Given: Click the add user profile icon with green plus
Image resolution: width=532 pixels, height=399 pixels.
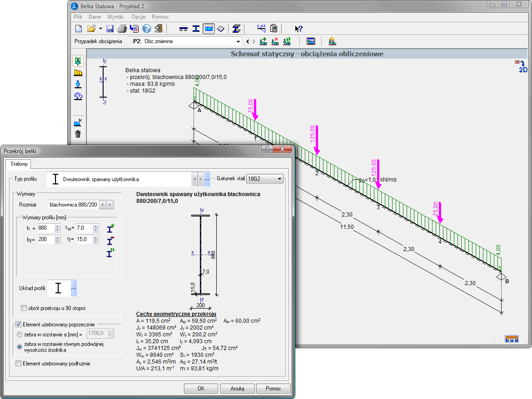Looking at the screenshot, I should (x=110, y=228).
